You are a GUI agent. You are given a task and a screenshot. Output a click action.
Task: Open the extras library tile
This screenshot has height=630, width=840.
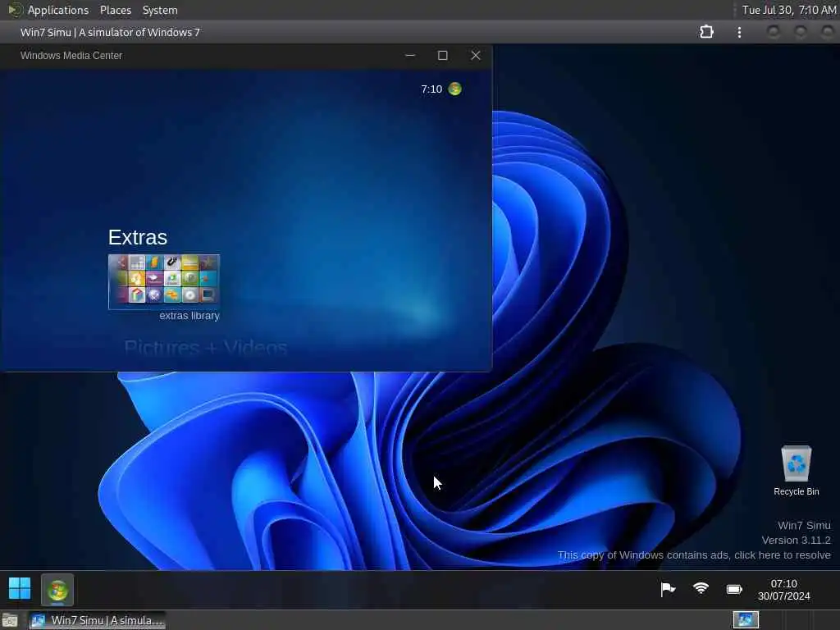pyautogui.click(x=164, y=282)
